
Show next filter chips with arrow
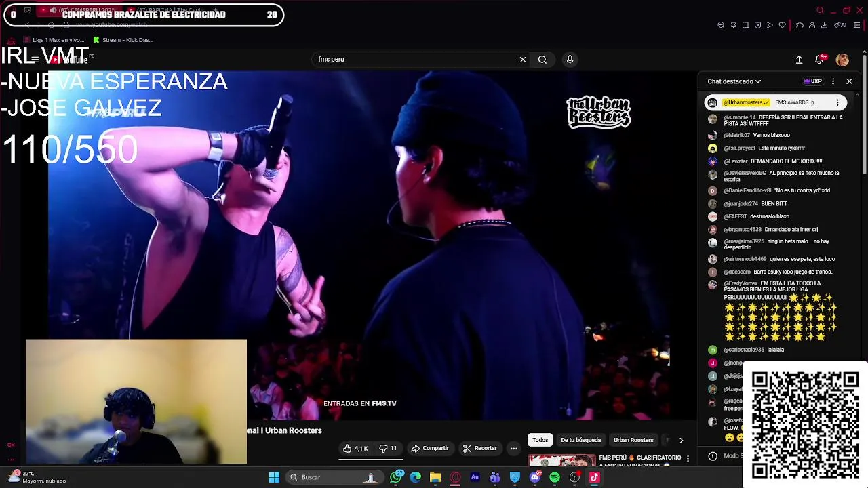tap(681, 440)
